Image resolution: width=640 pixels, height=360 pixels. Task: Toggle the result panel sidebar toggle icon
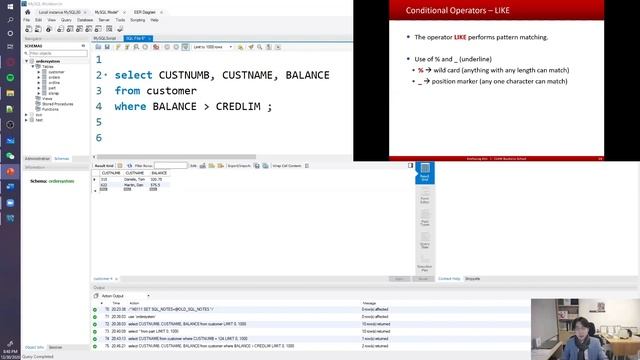point(410,165)
